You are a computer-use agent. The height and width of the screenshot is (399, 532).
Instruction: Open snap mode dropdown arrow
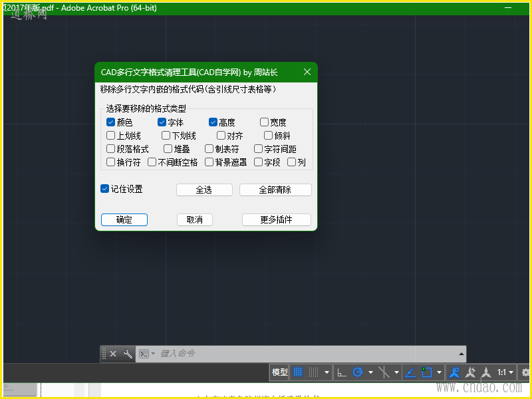pyautogui.click(x=327, y=372)
